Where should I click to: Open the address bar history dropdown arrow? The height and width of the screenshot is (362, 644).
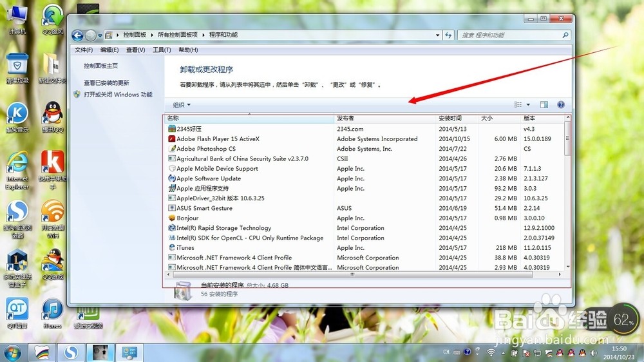[437, 35]
